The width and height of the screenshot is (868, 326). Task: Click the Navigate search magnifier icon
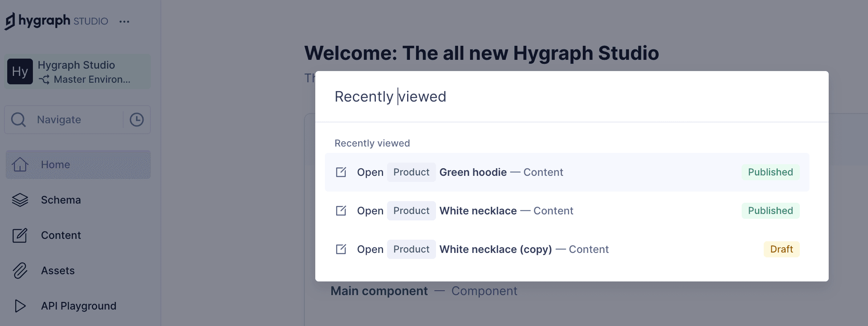[x=18, y=120]
